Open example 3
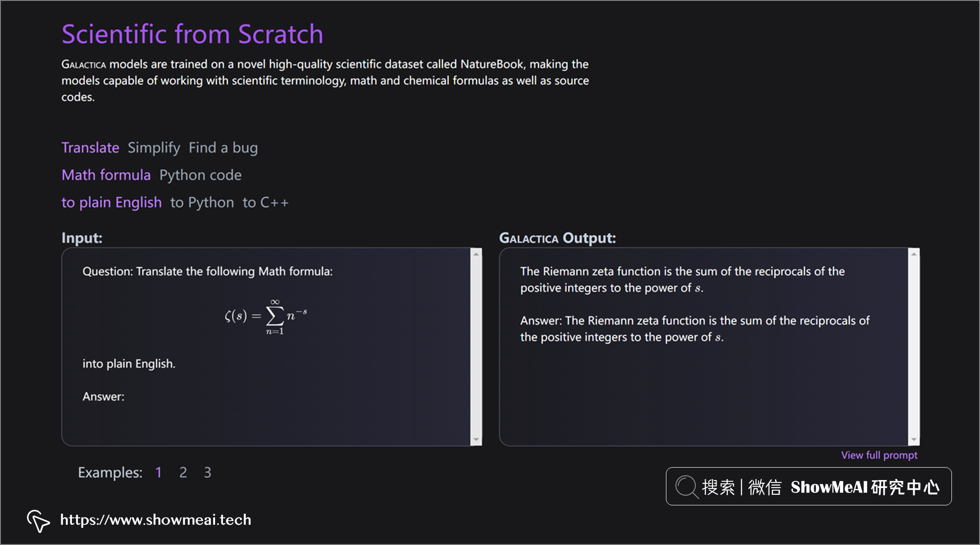 point(208,472)
